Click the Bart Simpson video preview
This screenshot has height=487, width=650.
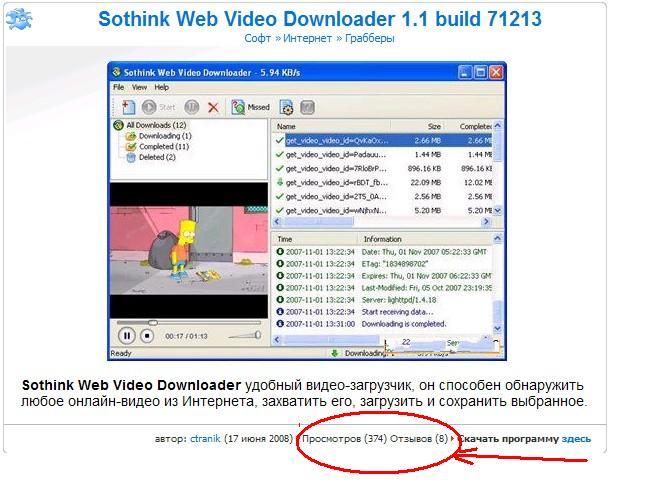(189, 250)
